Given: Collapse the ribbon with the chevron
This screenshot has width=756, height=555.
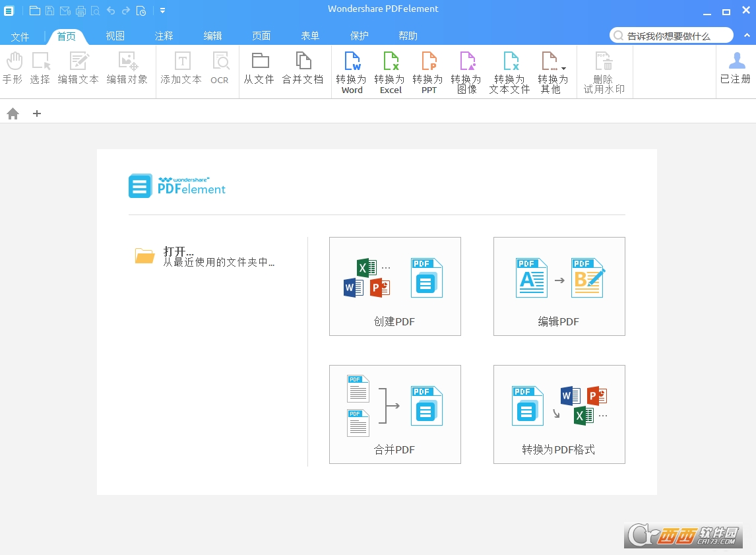Looking at the screenshot, I should tap(747, 35).
